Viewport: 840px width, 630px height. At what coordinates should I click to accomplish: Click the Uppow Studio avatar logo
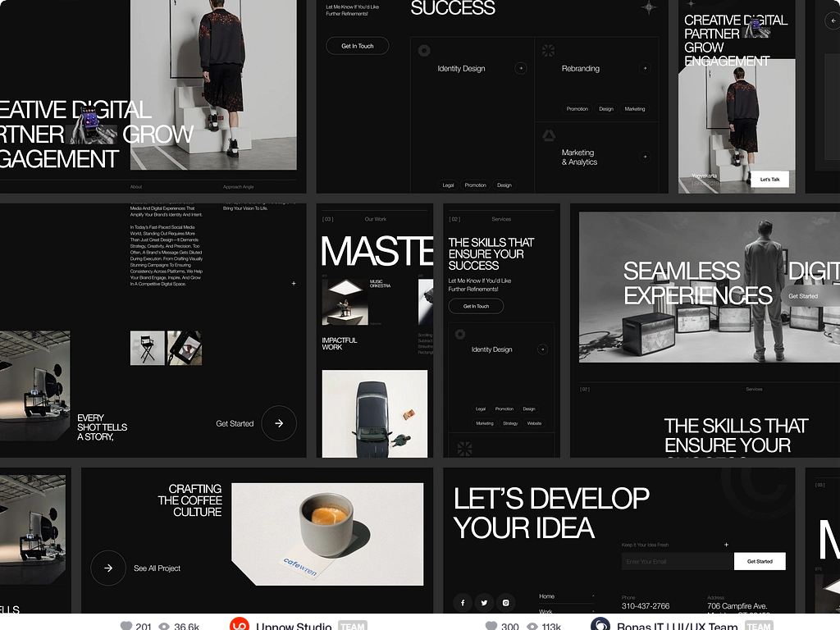(240, 625)
